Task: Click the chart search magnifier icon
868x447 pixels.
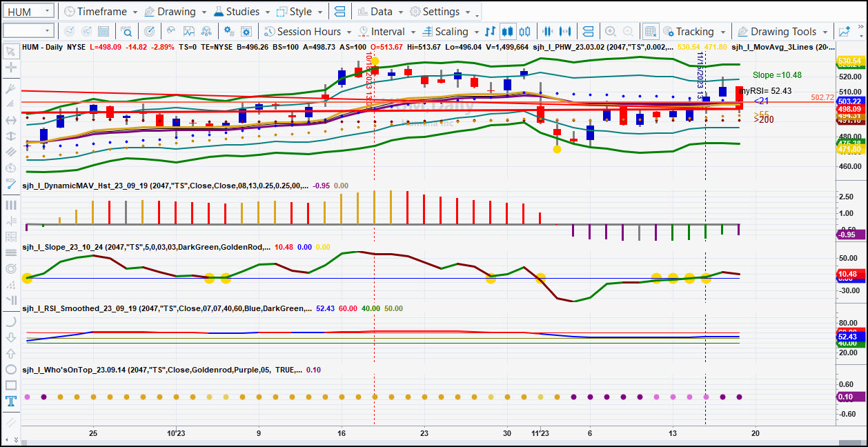Action: (127, 32)
